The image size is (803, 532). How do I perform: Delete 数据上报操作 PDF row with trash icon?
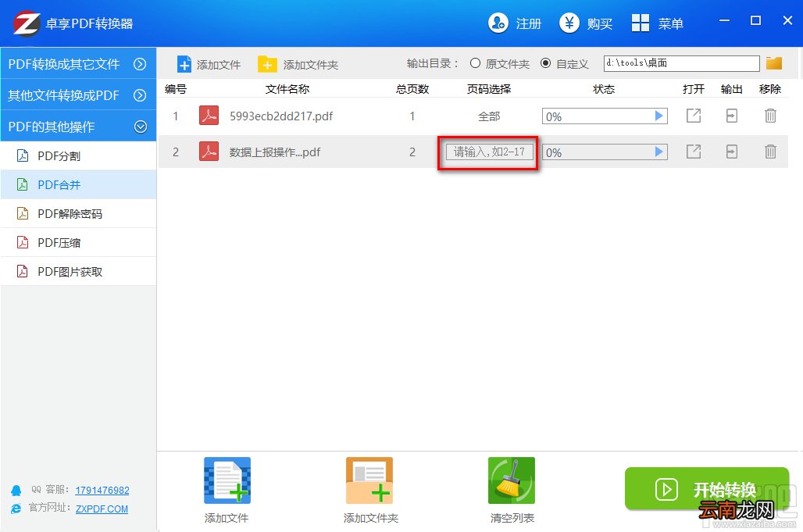(x=770, y=152)
